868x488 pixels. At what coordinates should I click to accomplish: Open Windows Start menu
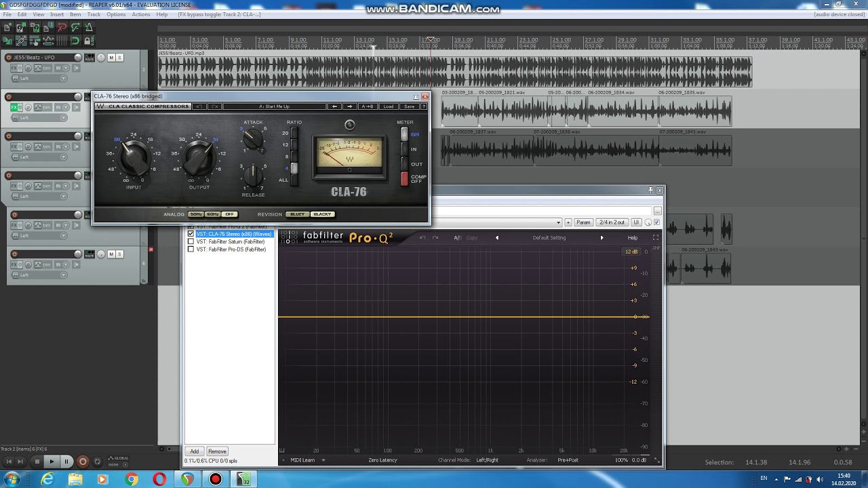coord(12,480)
